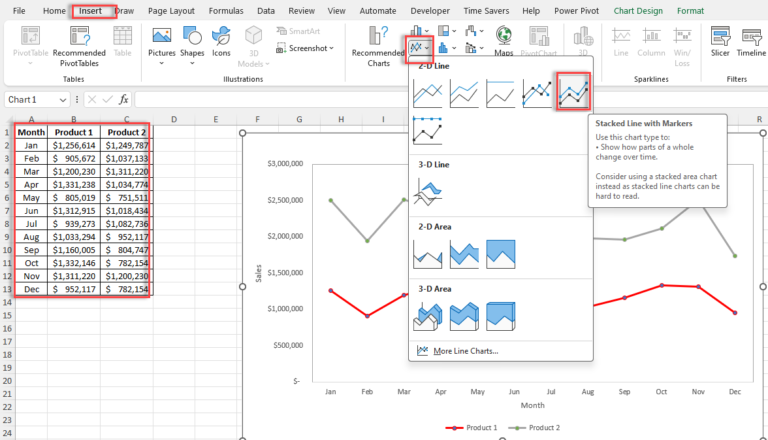
Task: Choose the basic 2-D Line chart icon
Action: (x=428, y=93)
